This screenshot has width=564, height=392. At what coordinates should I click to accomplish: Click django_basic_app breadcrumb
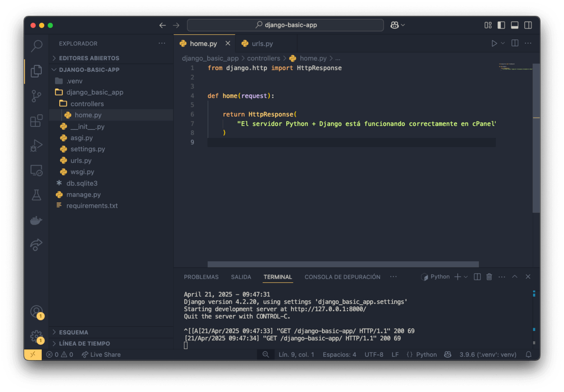[x=211, y=58]
